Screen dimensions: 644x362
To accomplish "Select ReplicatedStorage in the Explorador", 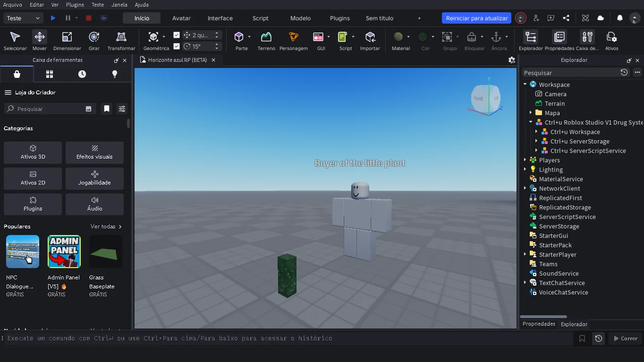I will [565, 207].
